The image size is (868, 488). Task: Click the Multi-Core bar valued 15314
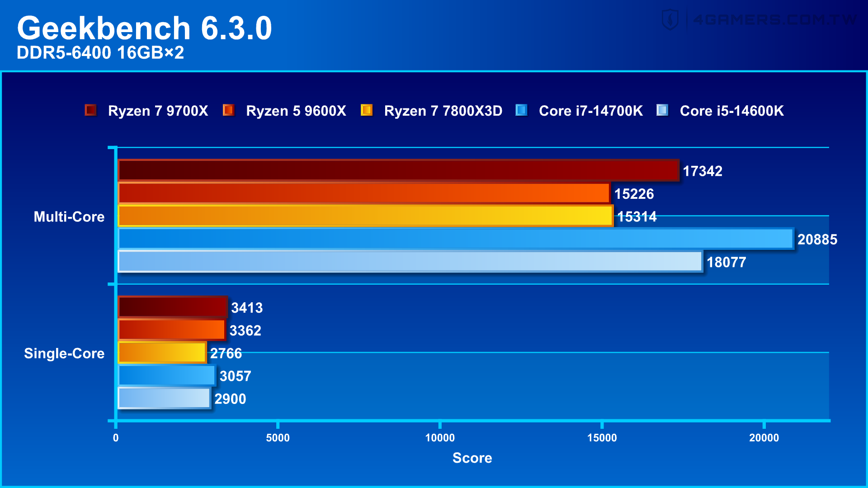[365, 216]
